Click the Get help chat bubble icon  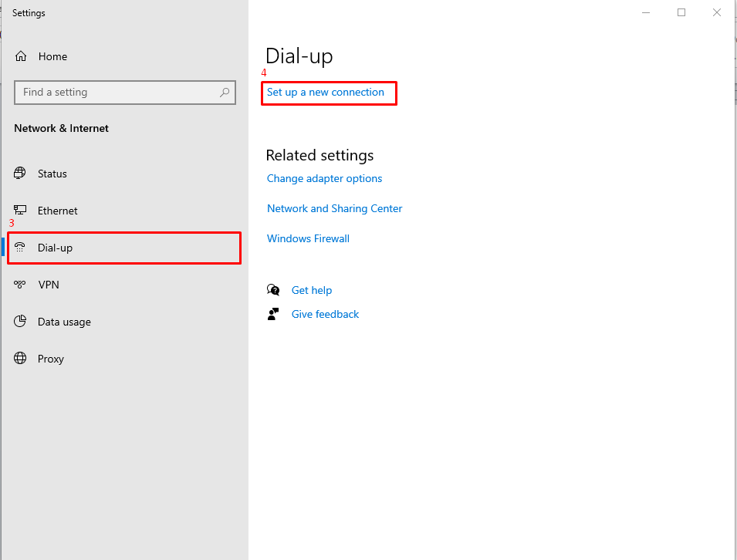point(273,290)
